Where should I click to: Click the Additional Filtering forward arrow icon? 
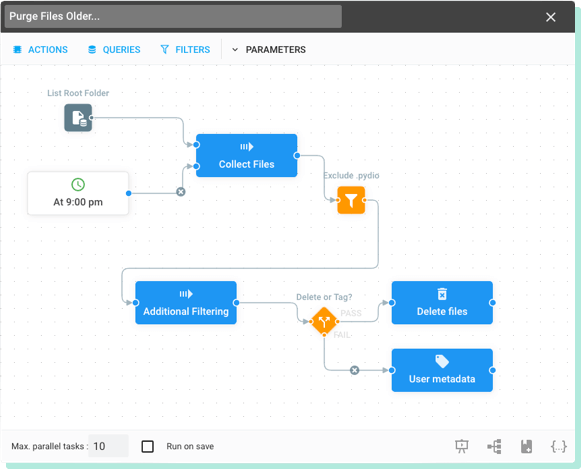(x=186, y=294)
